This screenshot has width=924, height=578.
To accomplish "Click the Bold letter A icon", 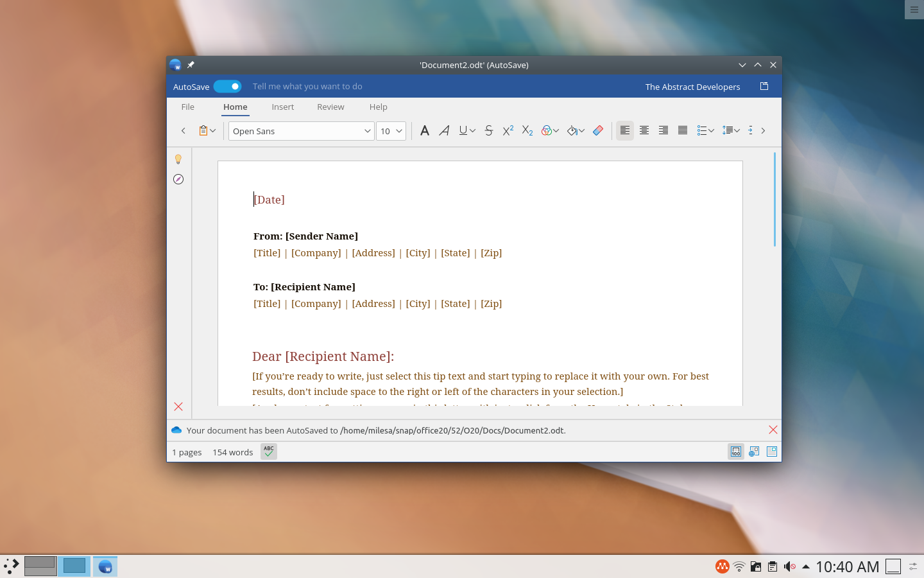I will [425, 130].
